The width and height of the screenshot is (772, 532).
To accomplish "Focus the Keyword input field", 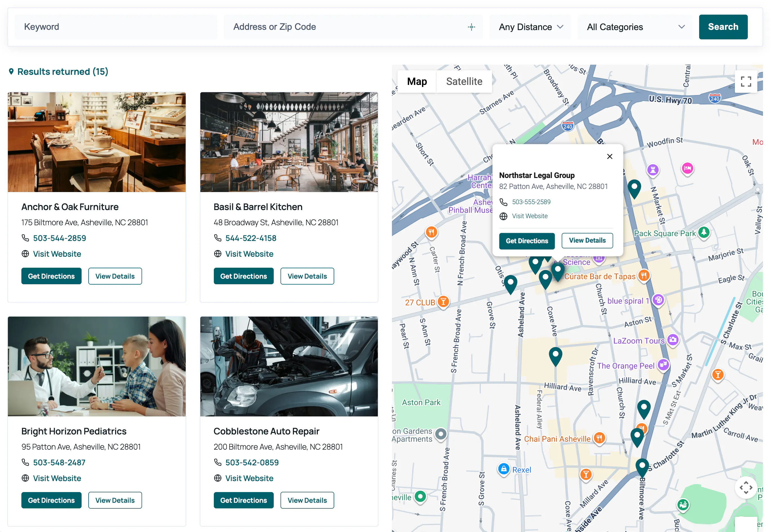I will pyautogui.click(x=116, y=27).
